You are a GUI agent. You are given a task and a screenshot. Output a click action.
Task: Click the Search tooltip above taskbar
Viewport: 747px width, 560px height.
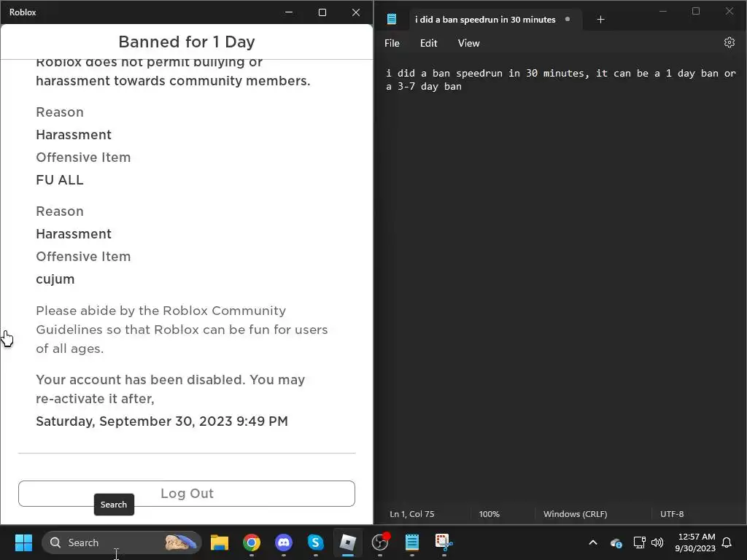(114, 505)
